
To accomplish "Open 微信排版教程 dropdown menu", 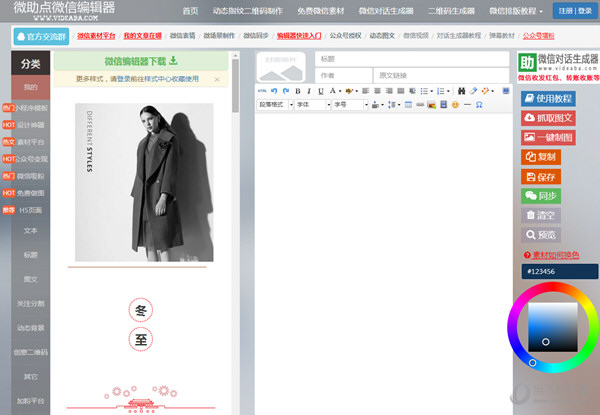I will pyautogui.click(x=516, y=11).
